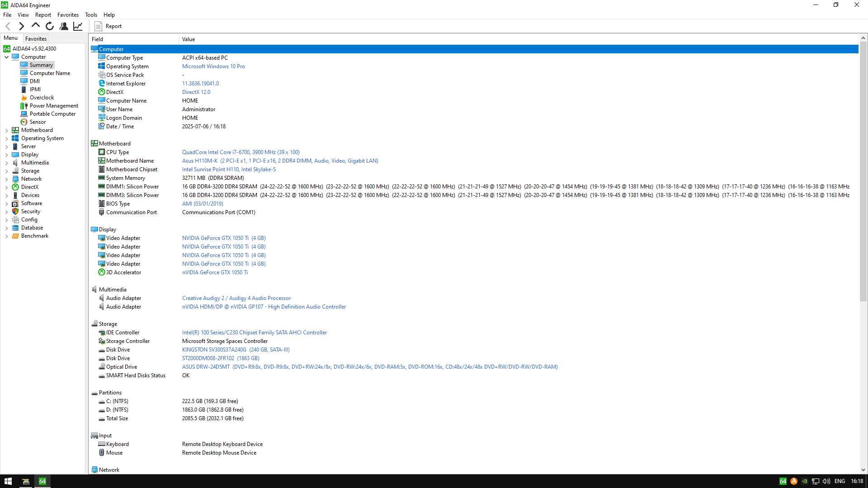The image size is (868, 488).
Task: Select the IPMI tree item
Action: [35, 89]
